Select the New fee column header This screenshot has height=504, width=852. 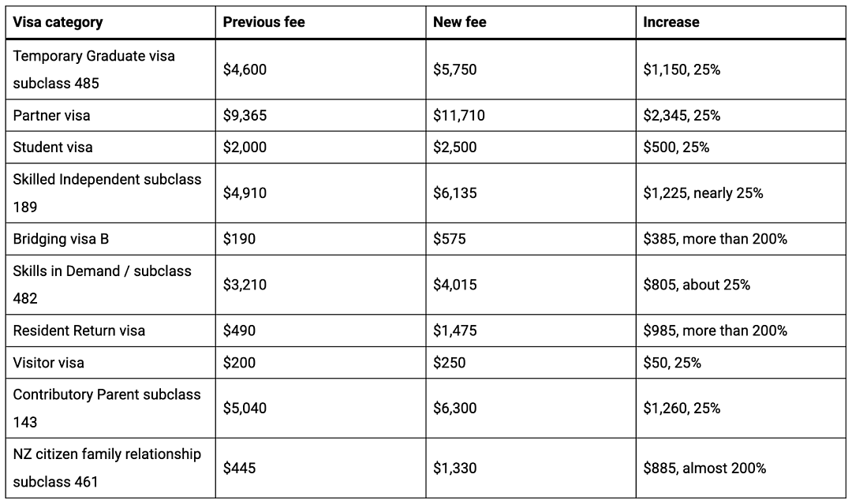531,22
